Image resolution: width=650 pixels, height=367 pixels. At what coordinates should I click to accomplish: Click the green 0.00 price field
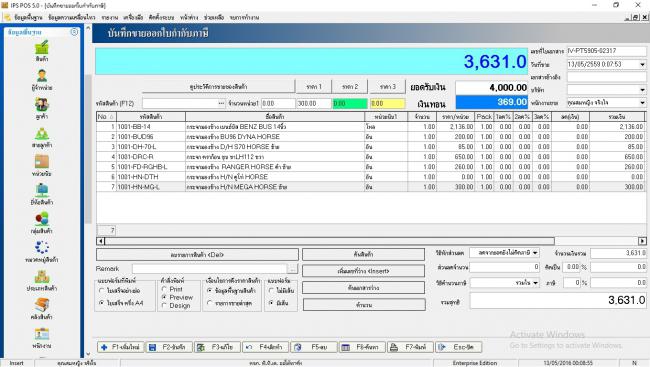(350, 103)
